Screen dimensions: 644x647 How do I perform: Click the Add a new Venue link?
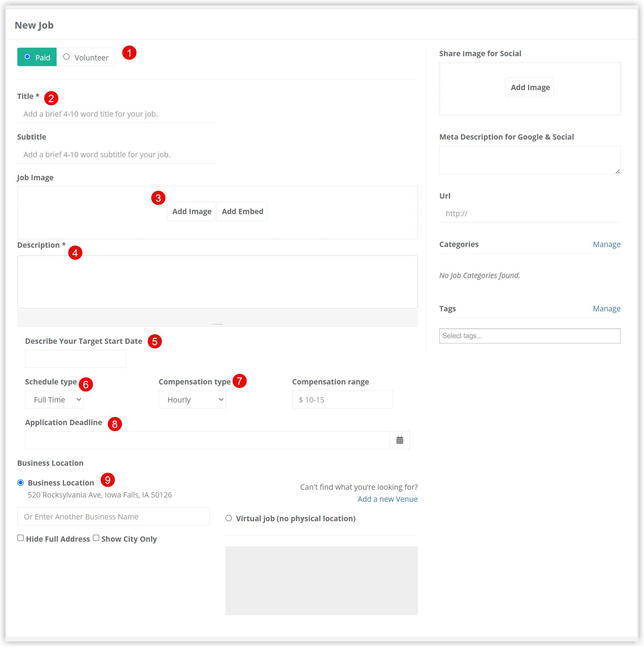pos(387,499)
